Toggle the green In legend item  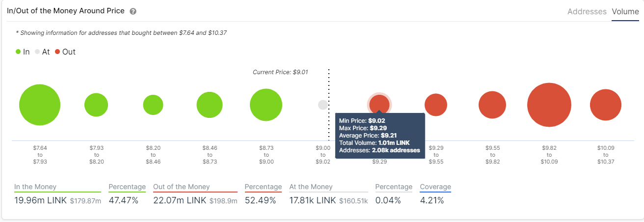pos(23,52)
